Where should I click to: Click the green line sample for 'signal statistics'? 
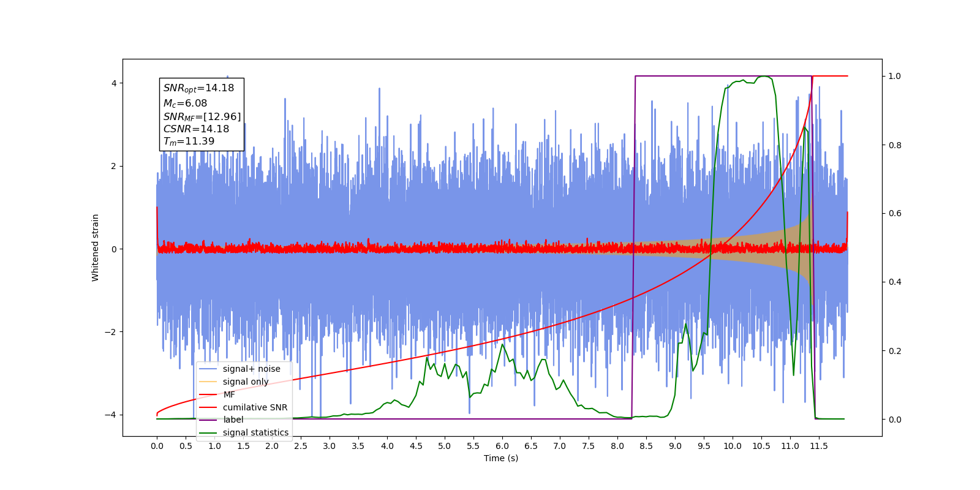pos(208,432)
